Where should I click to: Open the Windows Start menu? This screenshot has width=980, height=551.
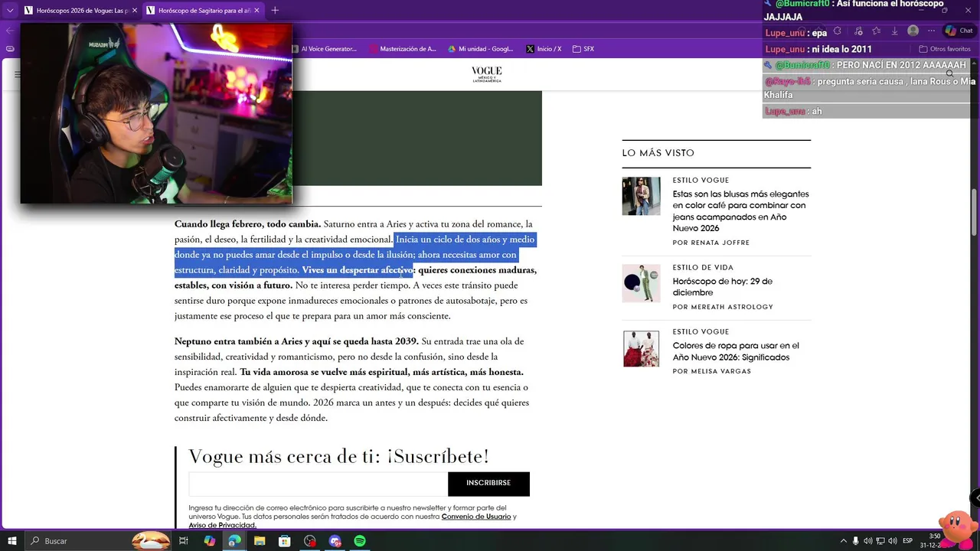pos(12,541)
